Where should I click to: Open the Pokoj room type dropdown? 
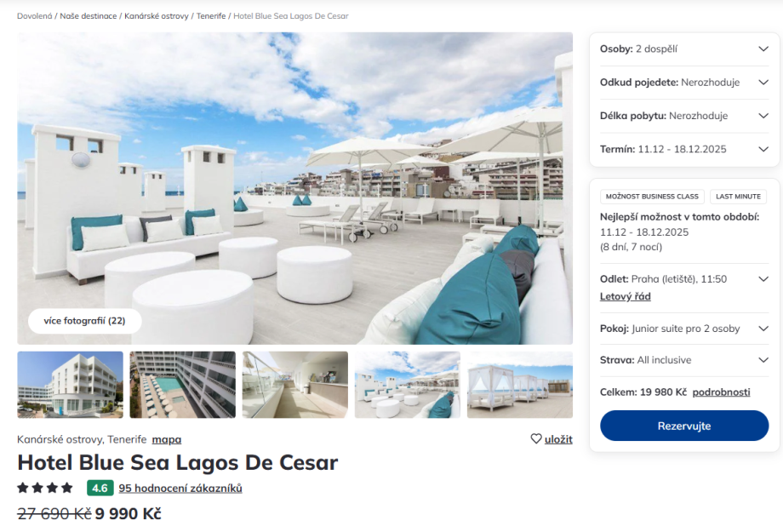pos(684,329)
